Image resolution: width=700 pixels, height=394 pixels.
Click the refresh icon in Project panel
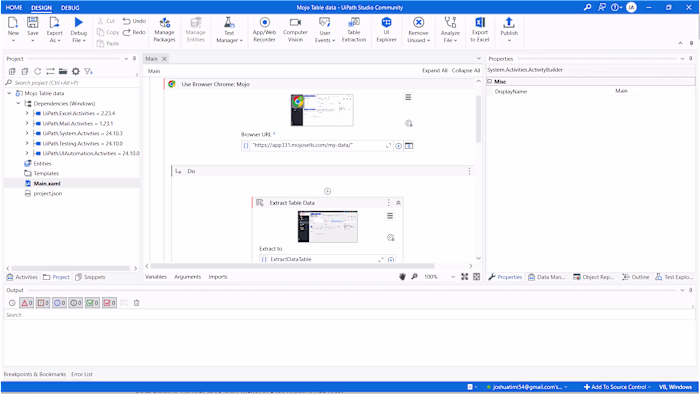[38, 71]
